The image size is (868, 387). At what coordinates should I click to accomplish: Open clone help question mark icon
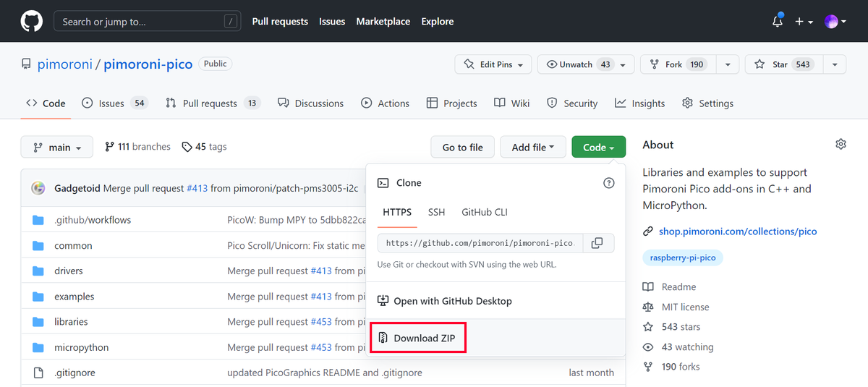point(608,183)
